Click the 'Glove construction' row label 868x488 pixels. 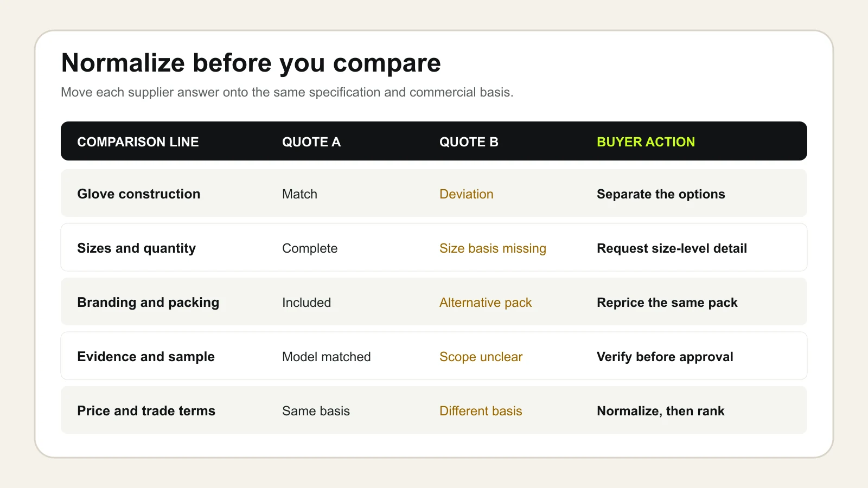click(x=139, y=194)
